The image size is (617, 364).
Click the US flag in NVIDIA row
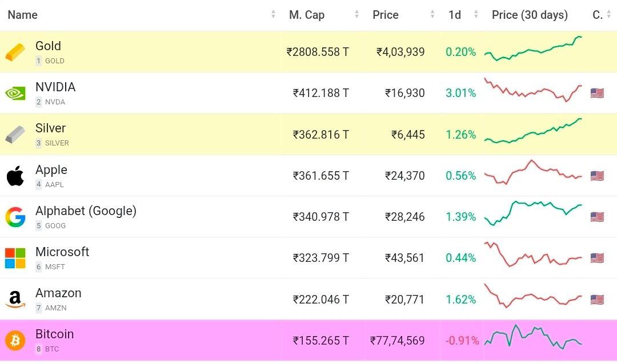tap(597, 93)
